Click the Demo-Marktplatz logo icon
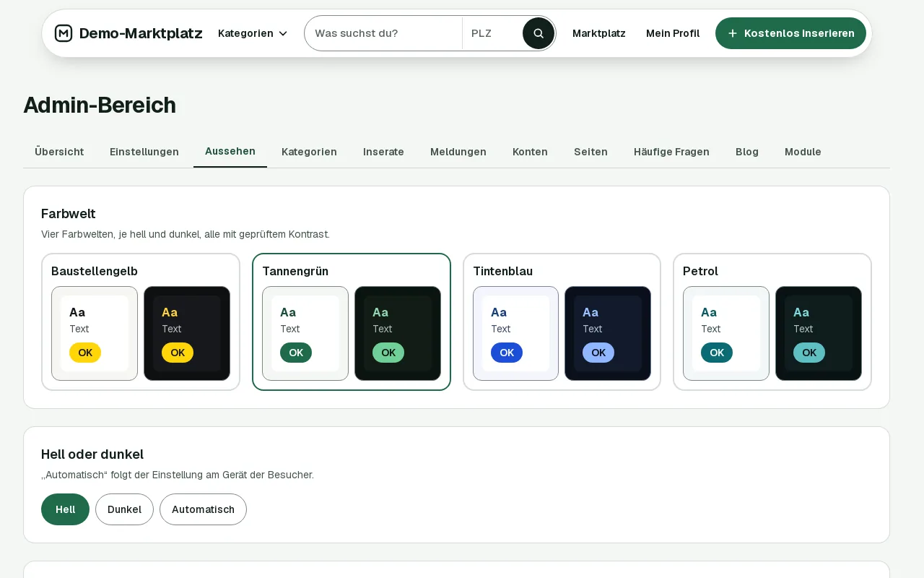Viewport: 924px width, 578px height. tap(64, 33)
